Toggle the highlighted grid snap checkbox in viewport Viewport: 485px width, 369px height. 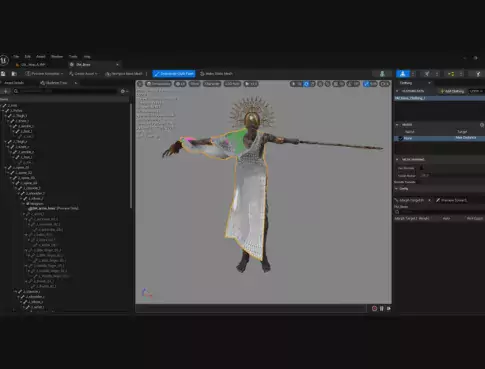[x=366, y=84]
